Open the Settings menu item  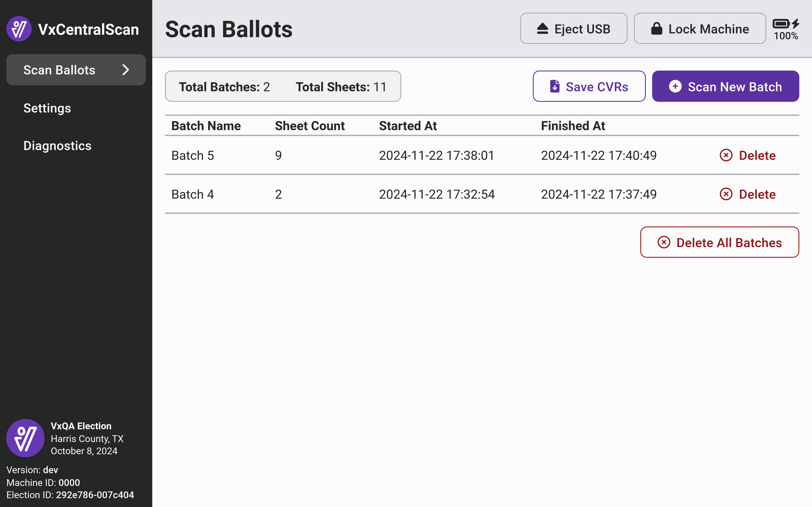47,108
